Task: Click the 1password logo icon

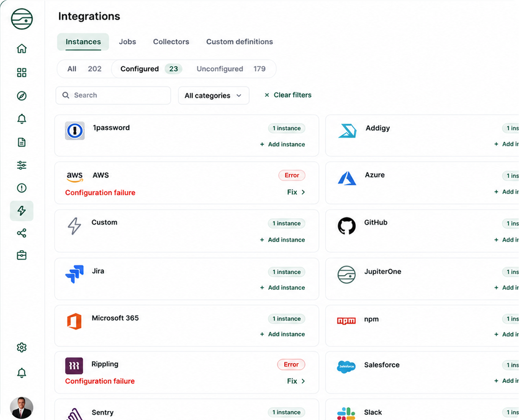Action: point(75,131)
